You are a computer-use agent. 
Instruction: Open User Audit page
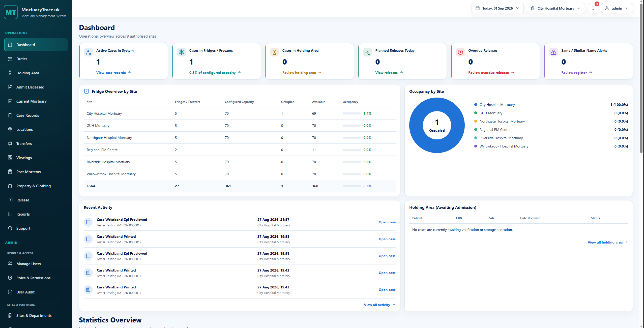tap(36, 292)
